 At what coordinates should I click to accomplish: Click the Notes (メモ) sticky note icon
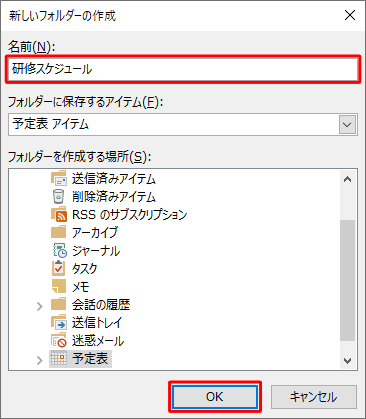point(59,286)
